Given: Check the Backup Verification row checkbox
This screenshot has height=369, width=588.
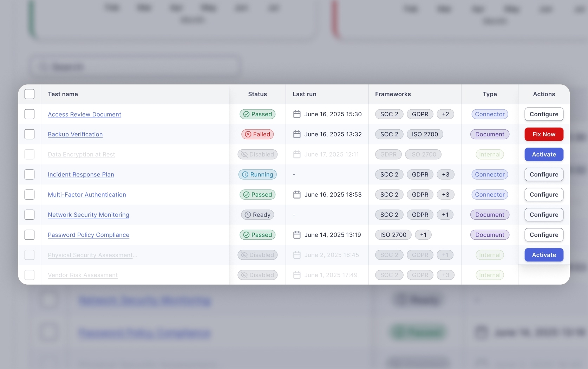Looking at the screenshot, I should pos(30,134).
